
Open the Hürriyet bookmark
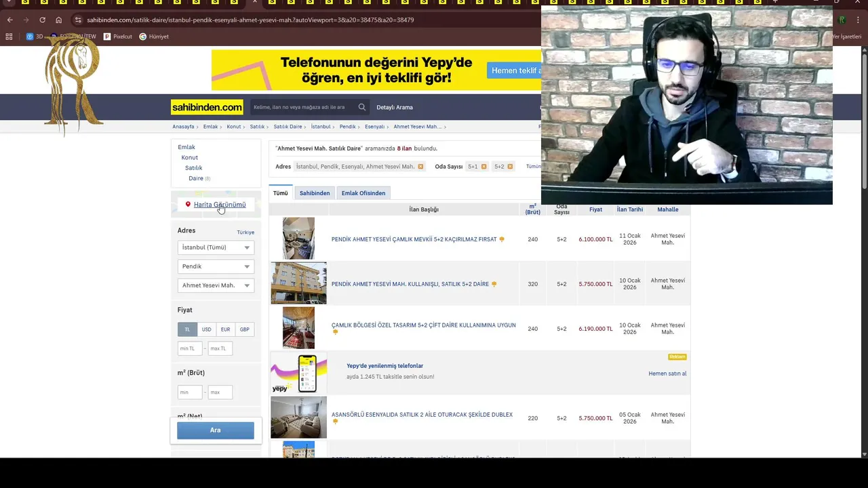pos(154,37)
